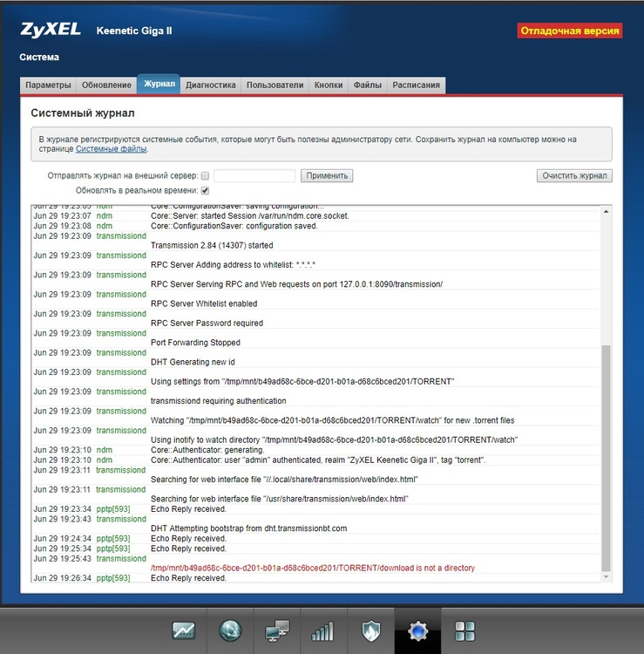Click the log scrollbar up arrow
This screenshot has width=644, height=654.
point(606,212)
